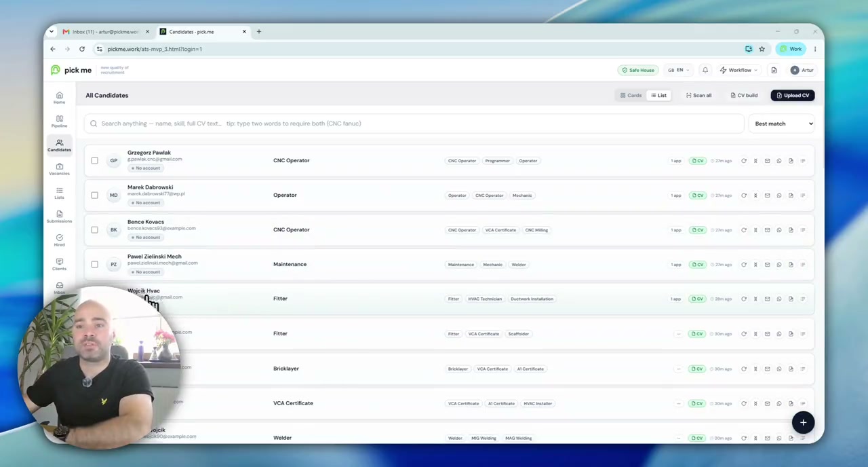The height and width of the screenshot is (467, 868).
Task: Open the Candidates sidebar icon
Action: coord(59,145)
